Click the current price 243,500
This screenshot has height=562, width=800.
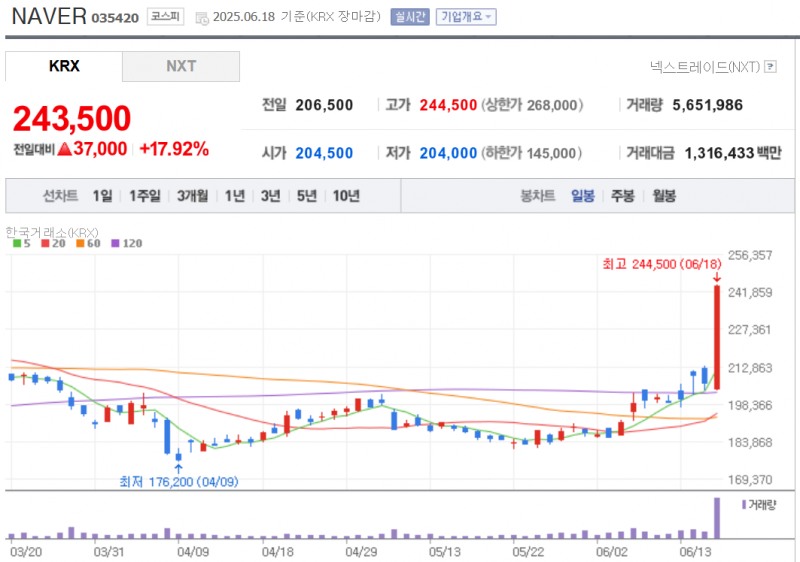[72, 118]
